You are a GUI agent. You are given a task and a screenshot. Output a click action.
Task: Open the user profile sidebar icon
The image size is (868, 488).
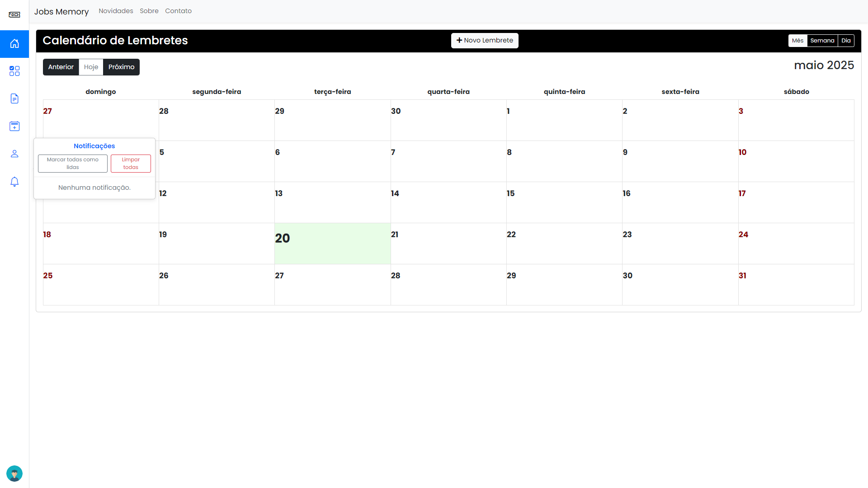[14, 154]
